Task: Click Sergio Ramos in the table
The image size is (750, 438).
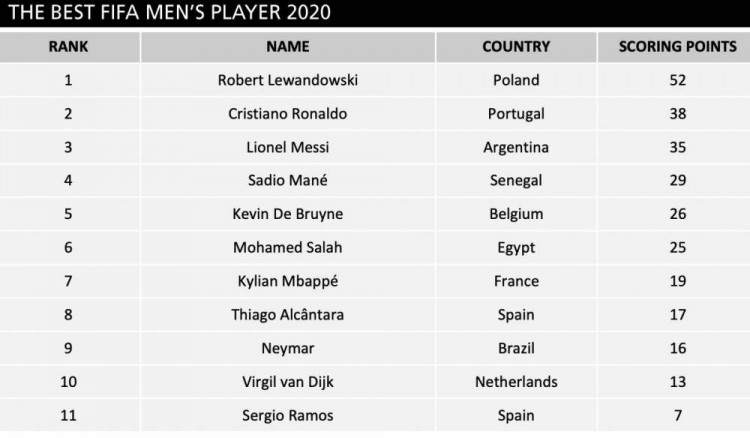Action: (x=287, y=415)
